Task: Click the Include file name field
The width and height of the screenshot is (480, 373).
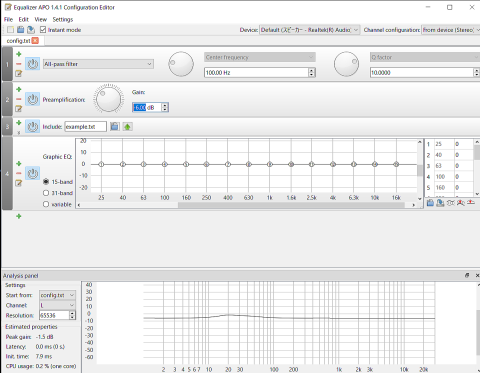Action: coord(86,127)
